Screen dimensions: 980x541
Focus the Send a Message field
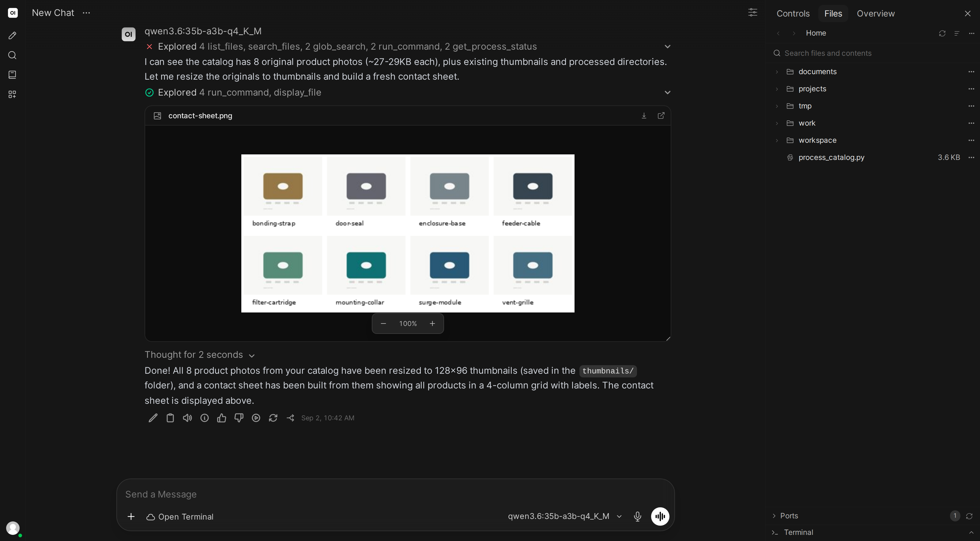click(x=395, y=494)
